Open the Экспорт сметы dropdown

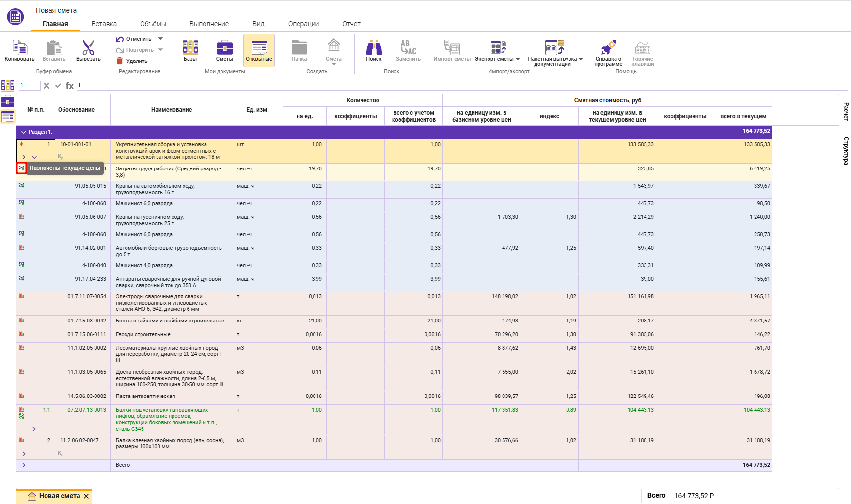pos(517,59)
